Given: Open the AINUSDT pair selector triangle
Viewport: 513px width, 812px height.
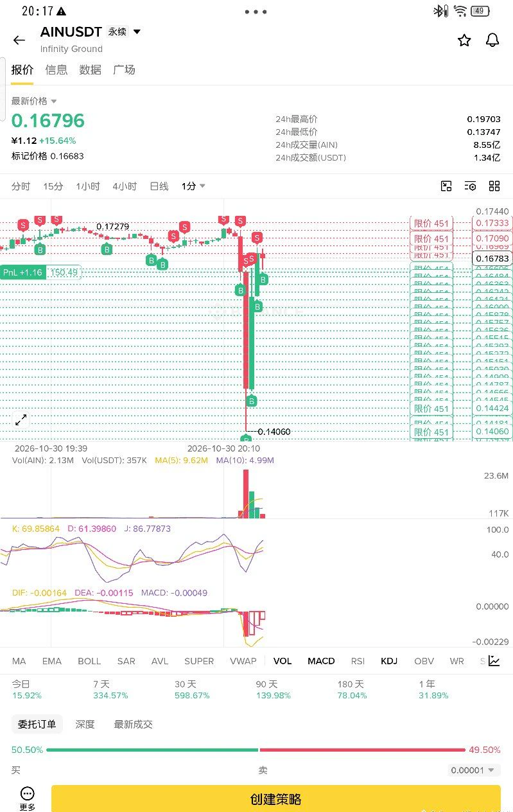Looking at the screenshot, I should tap(137, 31).
